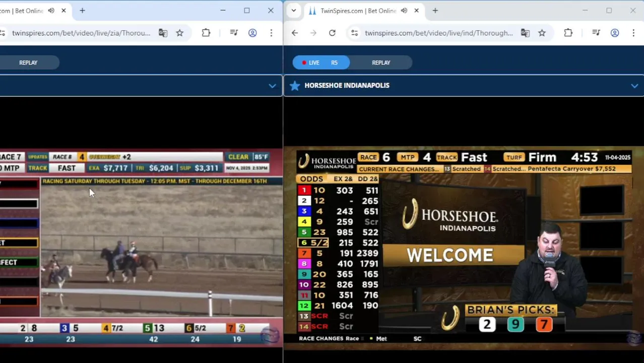644x363 pixels.
Task: Maximize the left browser window
Action: tap(247, 11)
